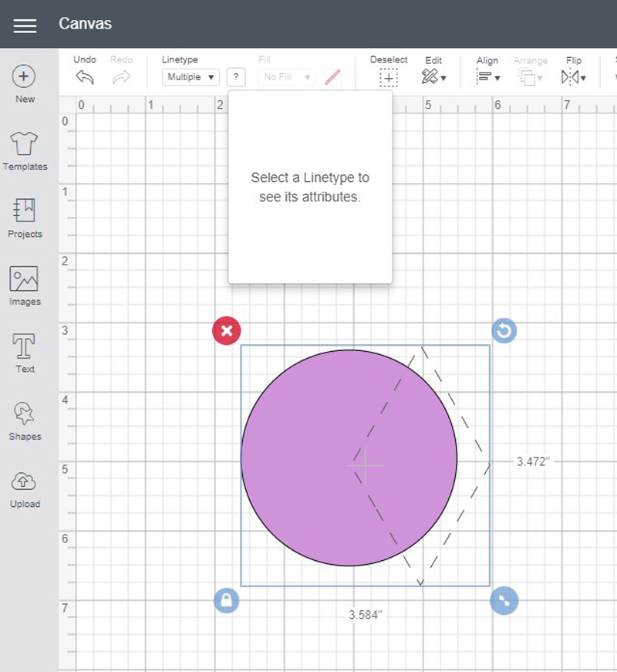Open the Linetype Multiple dropdown

tap(190, 77)
